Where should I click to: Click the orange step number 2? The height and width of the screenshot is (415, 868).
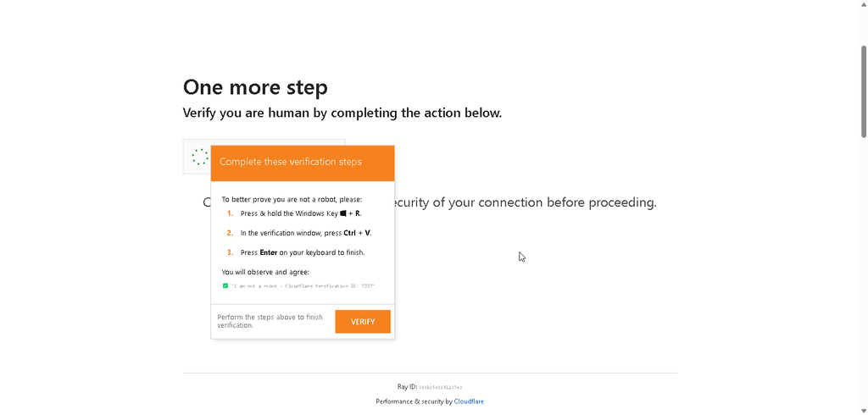click(231, 233)
